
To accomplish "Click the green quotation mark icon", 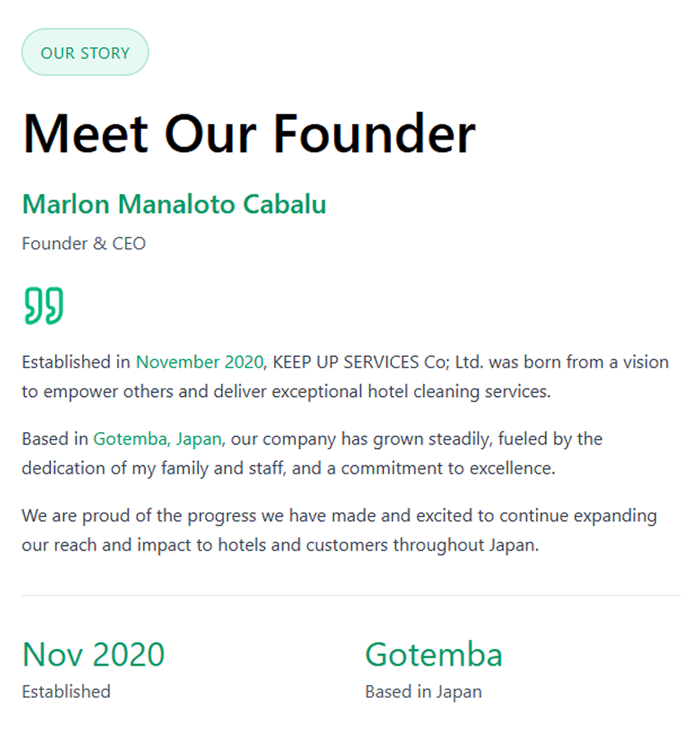I will coord(43,306).
